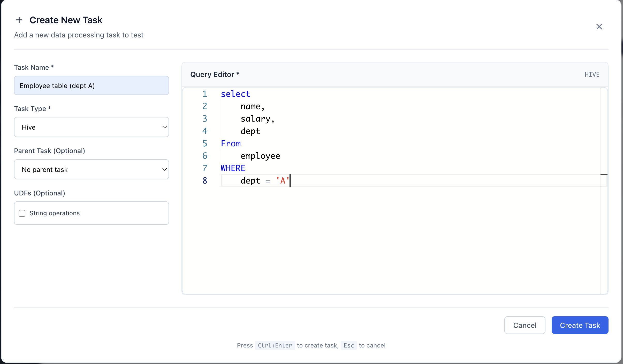Click the 'A' string literal in query

click(x=283, y=181)
